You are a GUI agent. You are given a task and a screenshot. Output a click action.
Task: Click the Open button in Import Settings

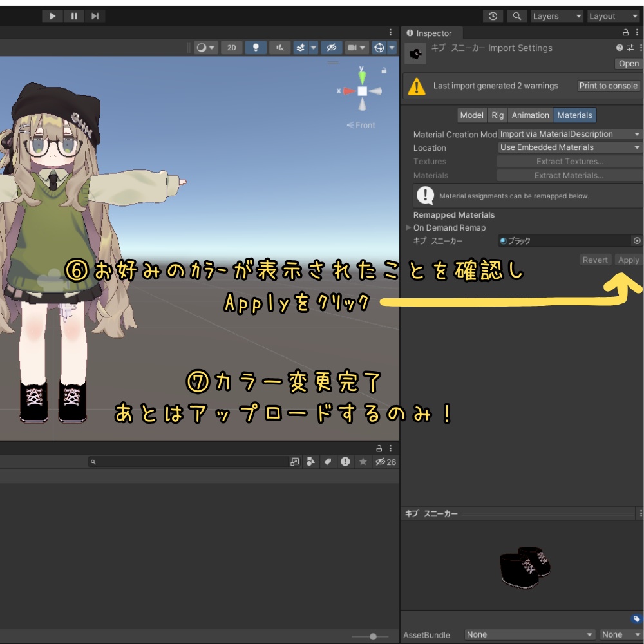coord(629,64)
